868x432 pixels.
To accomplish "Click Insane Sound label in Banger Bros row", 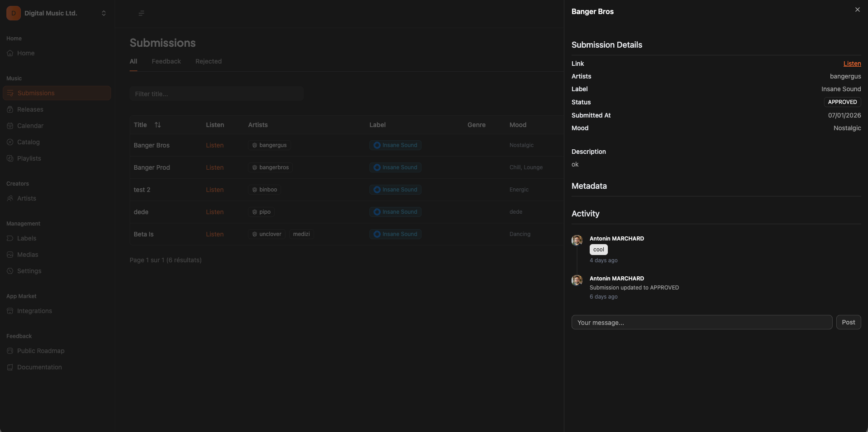I will tap(395, 145).
